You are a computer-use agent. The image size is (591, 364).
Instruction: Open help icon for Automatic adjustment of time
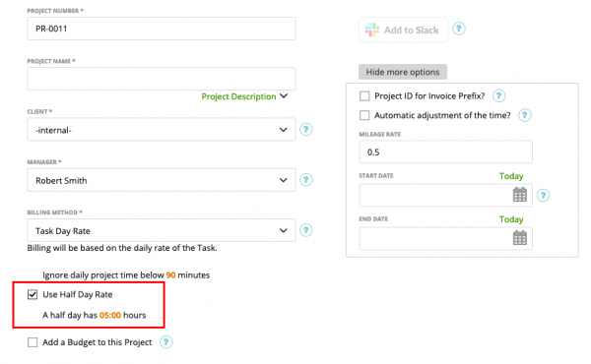click(525, 115)
